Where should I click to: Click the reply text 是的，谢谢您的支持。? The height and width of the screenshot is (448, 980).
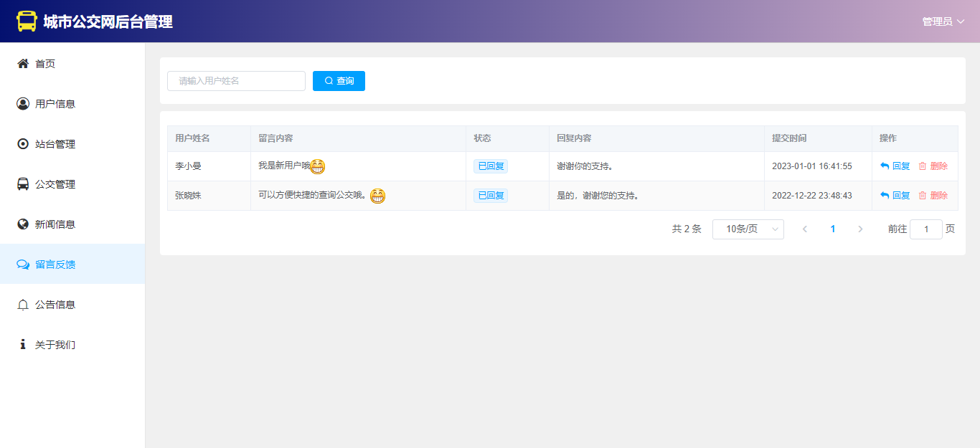pyautogui.click(x=599, y=196)
